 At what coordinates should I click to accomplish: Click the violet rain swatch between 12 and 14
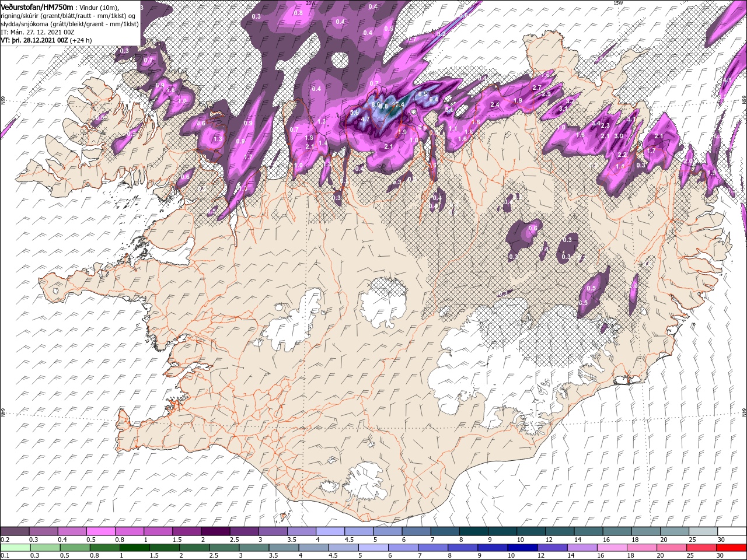[552, 548]
